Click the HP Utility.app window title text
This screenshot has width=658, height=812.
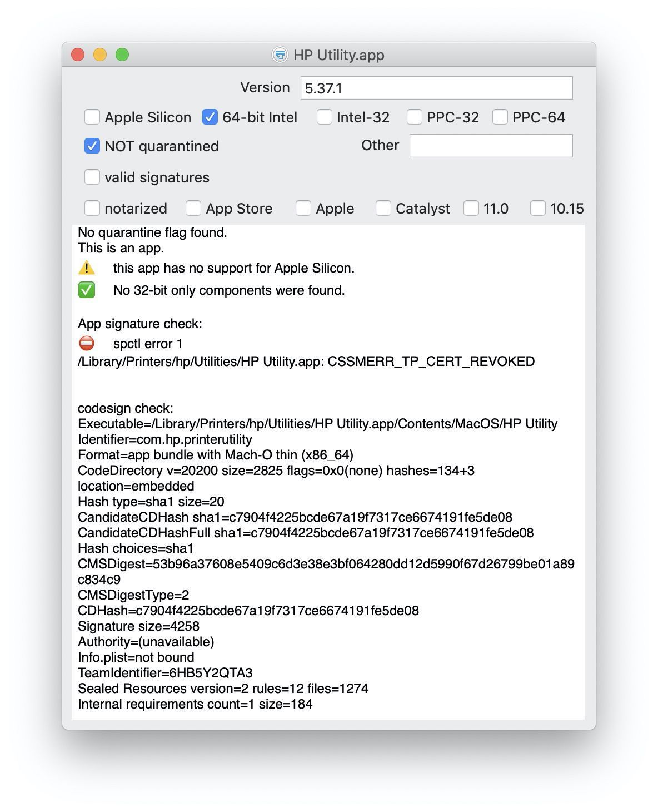point(339,55)
